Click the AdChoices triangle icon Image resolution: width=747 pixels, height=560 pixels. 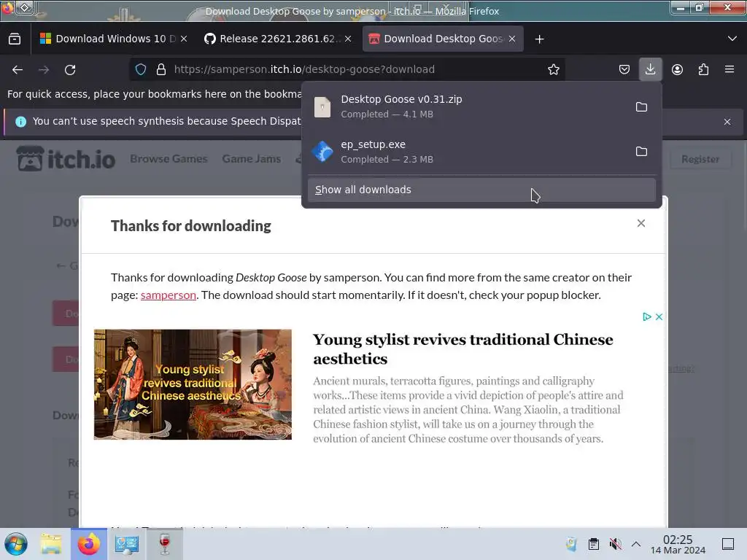646,316
